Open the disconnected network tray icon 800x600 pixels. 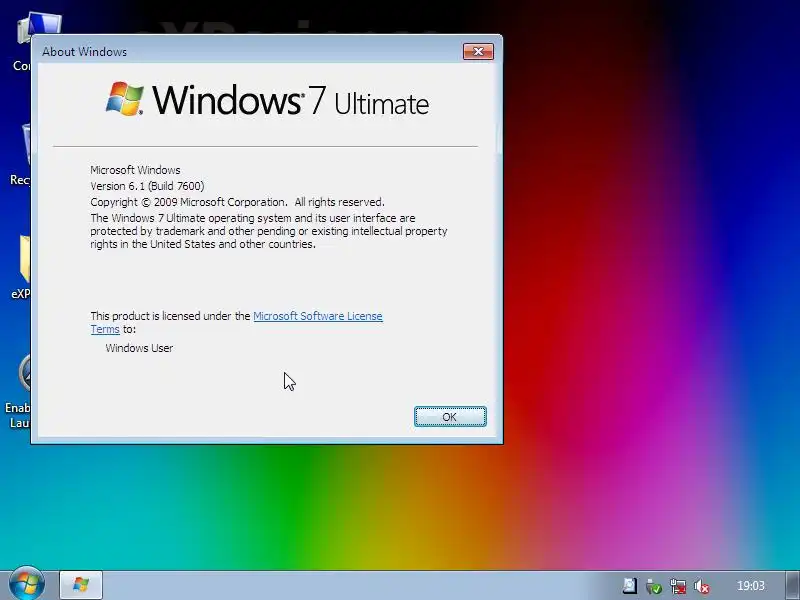coord(678,586)
